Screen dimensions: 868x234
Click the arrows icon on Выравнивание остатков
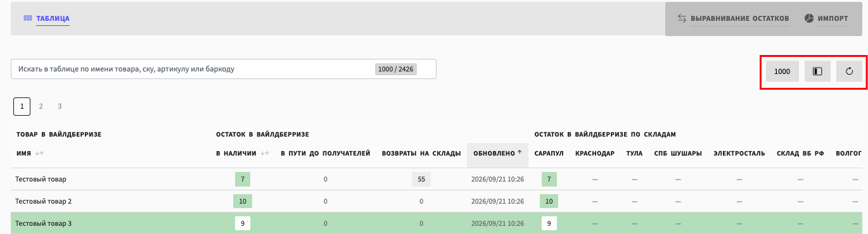[x=682, y=18]
